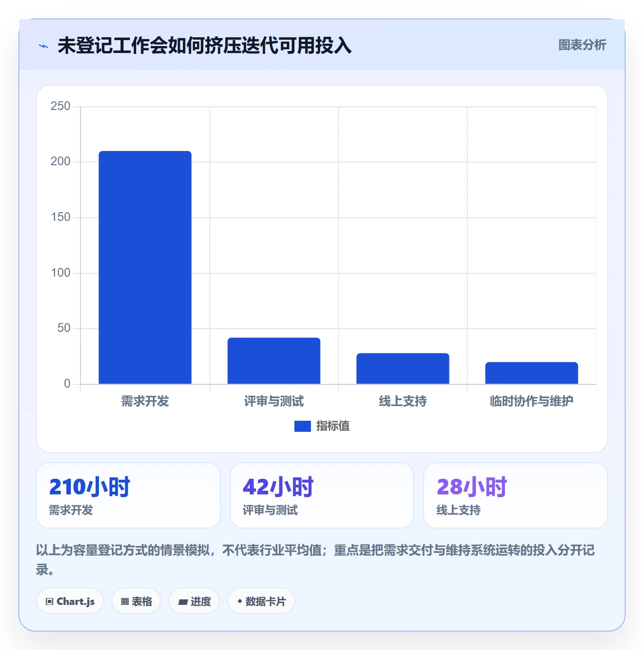Click the 线上支持 bar in the chart
Viewport: 644px width, 650px height.
click(402, 369)
